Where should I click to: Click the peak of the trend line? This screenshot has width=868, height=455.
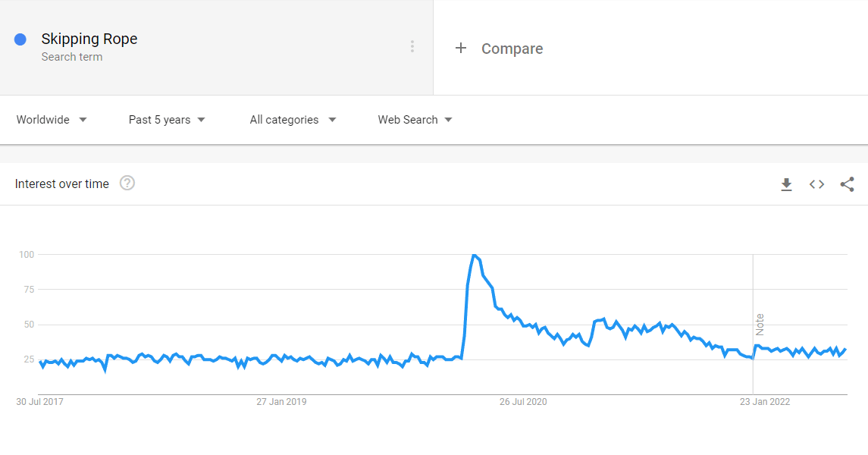point(474,255)
